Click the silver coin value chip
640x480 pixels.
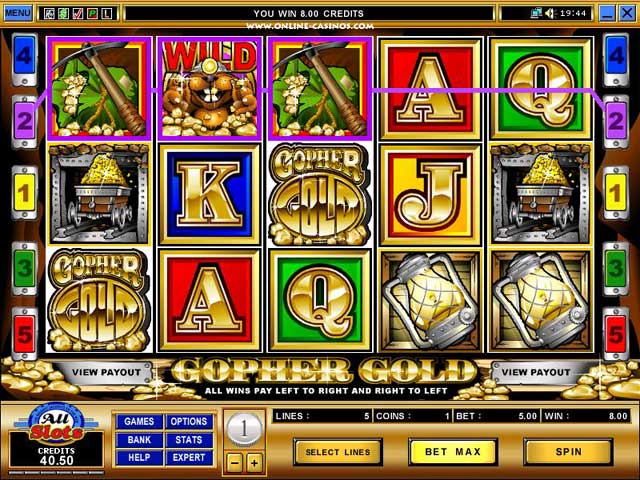pos(244,429)
